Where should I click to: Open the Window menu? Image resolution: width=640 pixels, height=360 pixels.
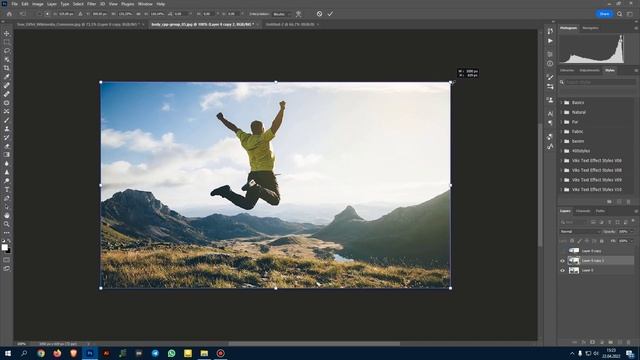145,4
